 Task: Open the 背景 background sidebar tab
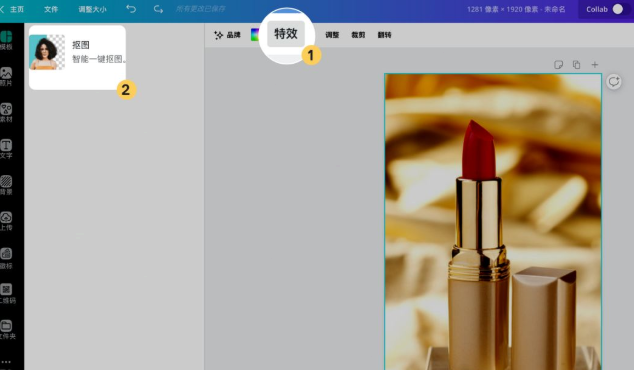(x=6, y=185)
